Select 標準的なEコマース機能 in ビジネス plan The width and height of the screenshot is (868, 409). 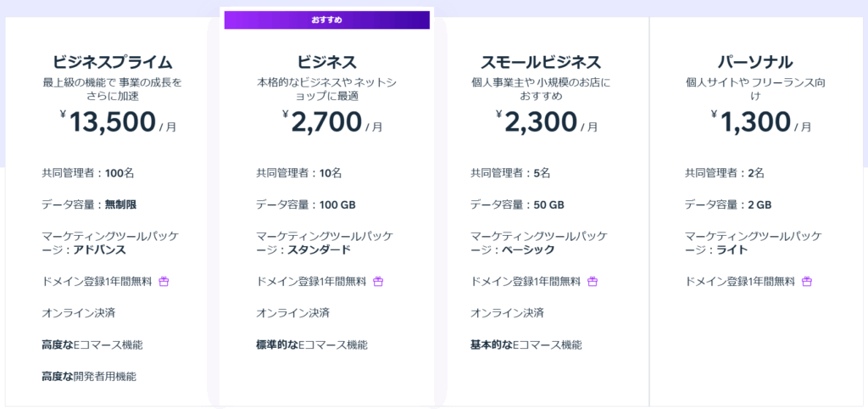(x=312, y=345)
